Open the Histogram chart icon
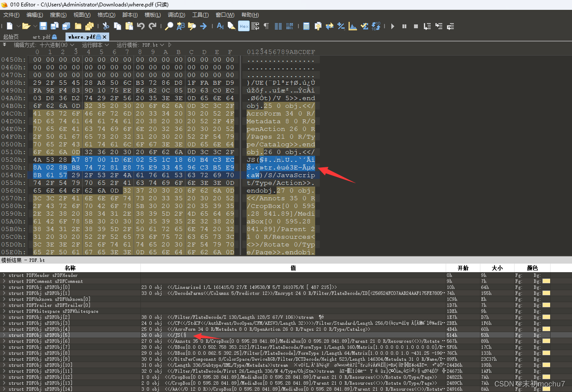The height and width of the screenshot is (392, 572). click(353, 26)
